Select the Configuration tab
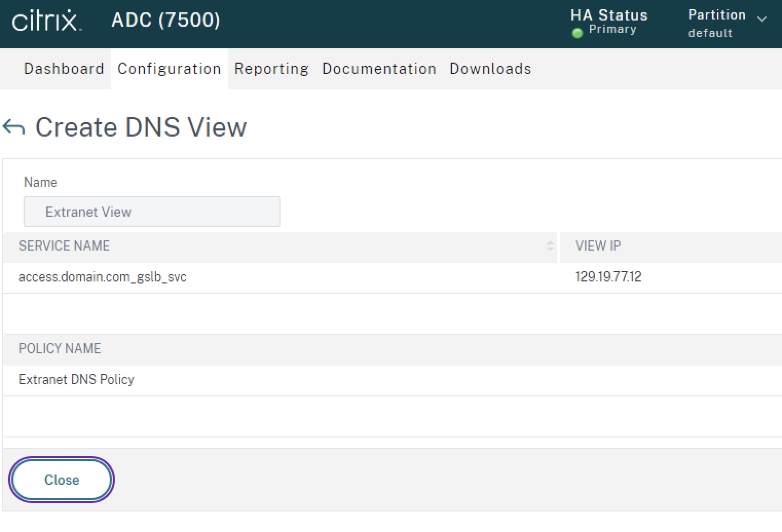The image size is (782, 532). [x=169, y=68]
